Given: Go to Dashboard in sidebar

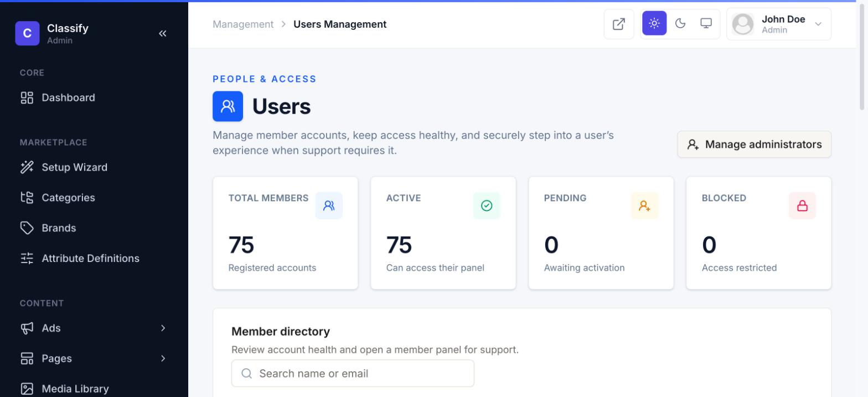Looking at the screenshot, I should click(x=94, y=97).
